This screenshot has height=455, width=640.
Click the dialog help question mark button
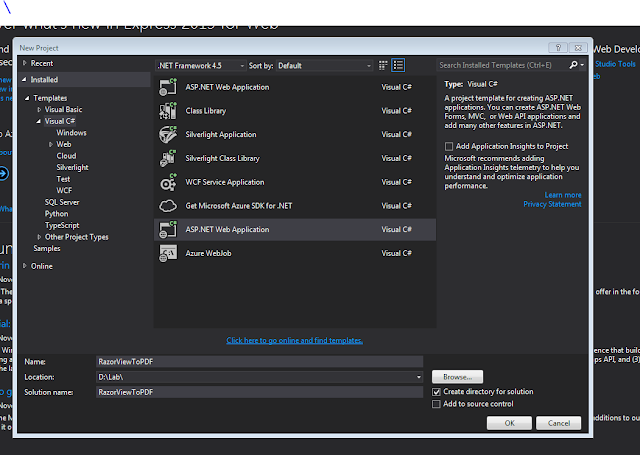pyautogui.click(x=558, y=48)
